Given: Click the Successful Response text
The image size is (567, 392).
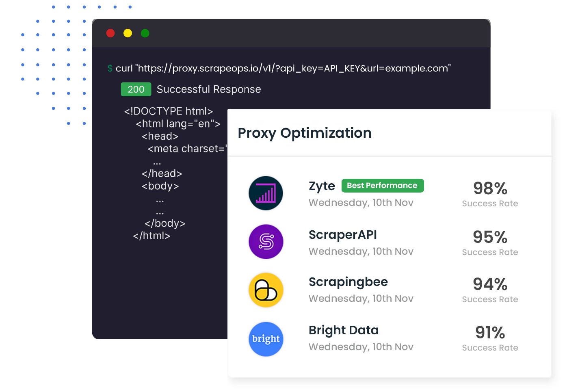Looking at the screenshot, I should [209, 89].
